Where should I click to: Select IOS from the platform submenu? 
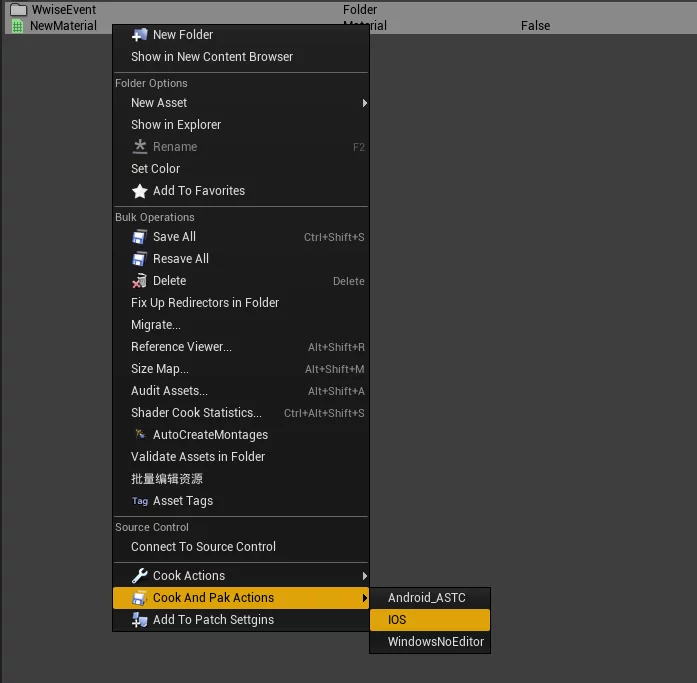397,620
